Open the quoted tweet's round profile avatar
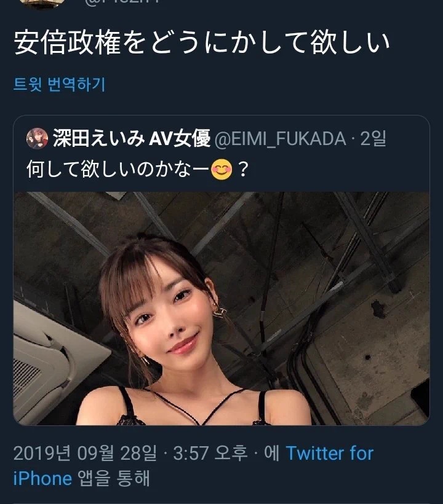The width and height of the screenshot is (443, 504). [x=38, y=138]
